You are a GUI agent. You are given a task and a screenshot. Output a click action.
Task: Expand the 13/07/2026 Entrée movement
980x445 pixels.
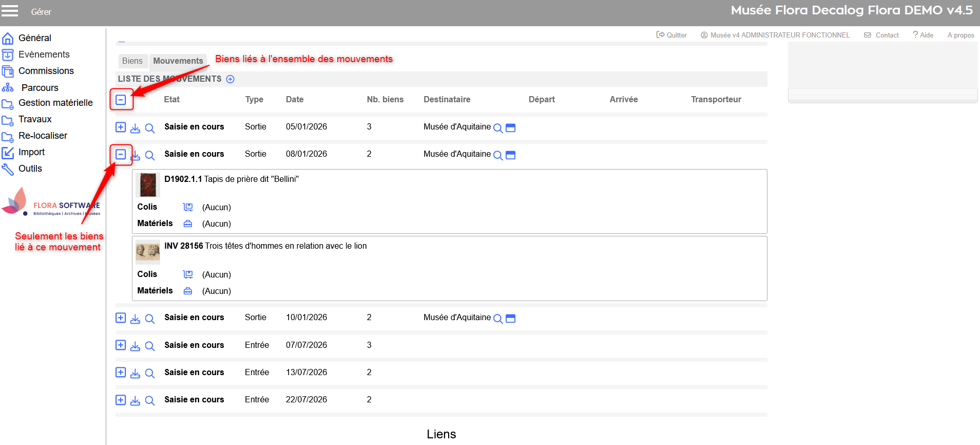click(121, 372)
